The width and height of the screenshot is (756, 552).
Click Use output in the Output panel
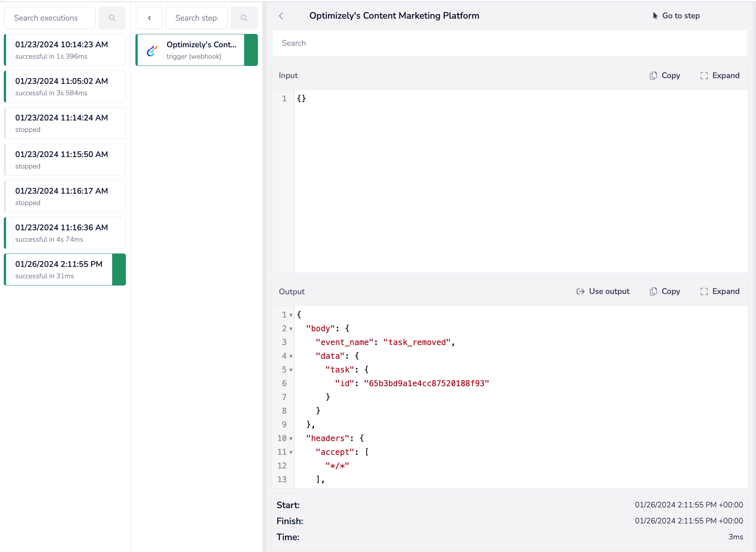603,291
